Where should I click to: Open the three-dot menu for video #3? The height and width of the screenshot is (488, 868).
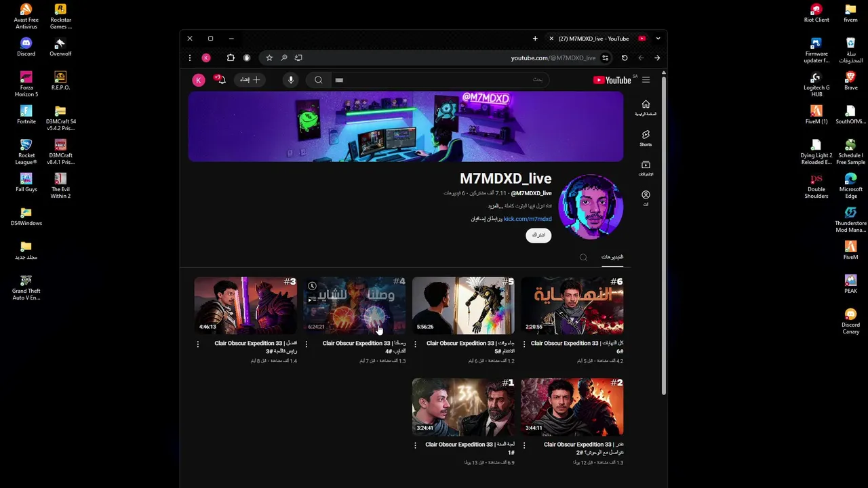pos(198,344)
